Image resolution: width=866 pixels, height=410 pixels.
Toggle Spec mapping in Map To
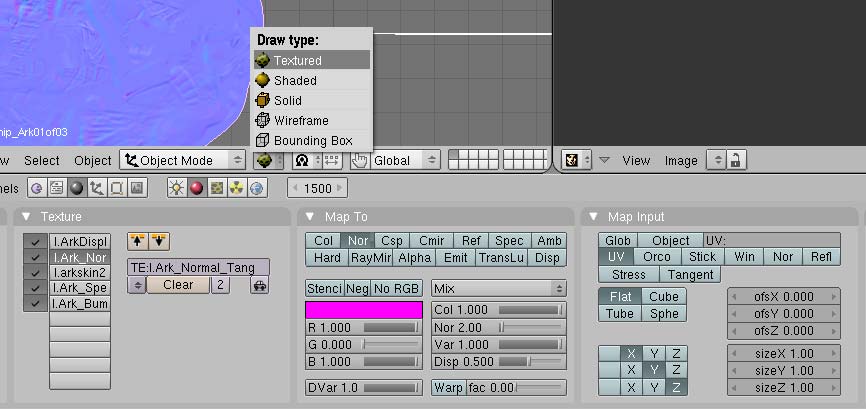click(509, 241)
